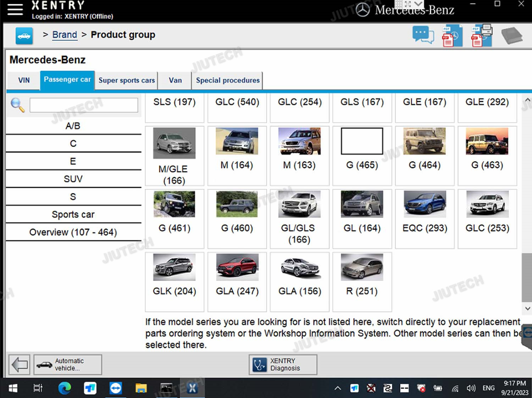Click into the model search field
Viewport: 532px width, 398px height.
coord(84,105)
